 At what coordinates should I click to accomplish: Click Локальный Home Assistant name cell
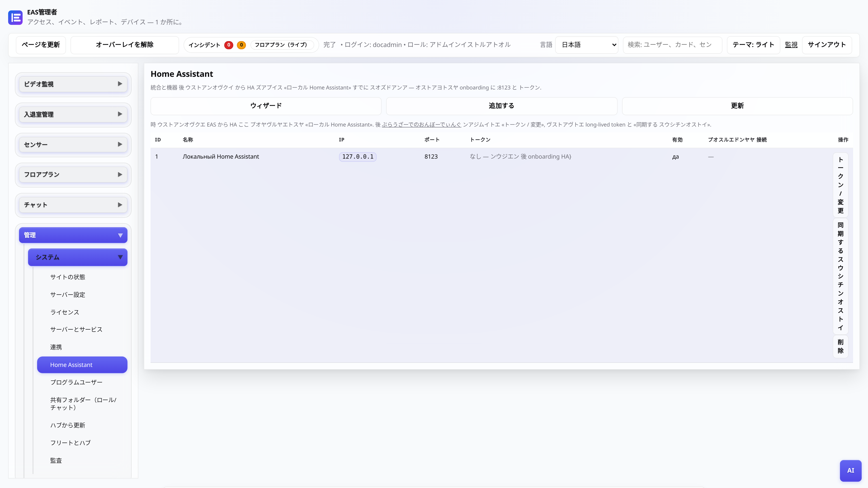(221, 157)
